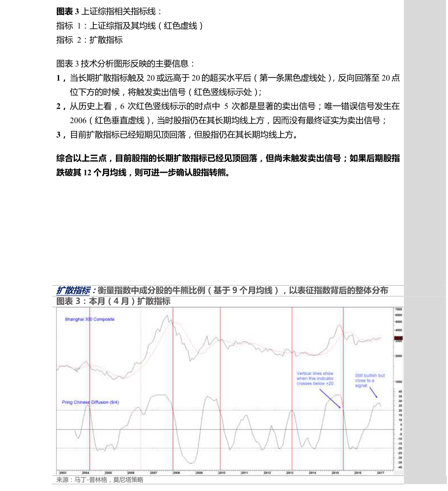Click the source line 来源：马丁-普林格，莫尼塔策略
Viewport: 448px width, 491px height.
click(100, 480)
